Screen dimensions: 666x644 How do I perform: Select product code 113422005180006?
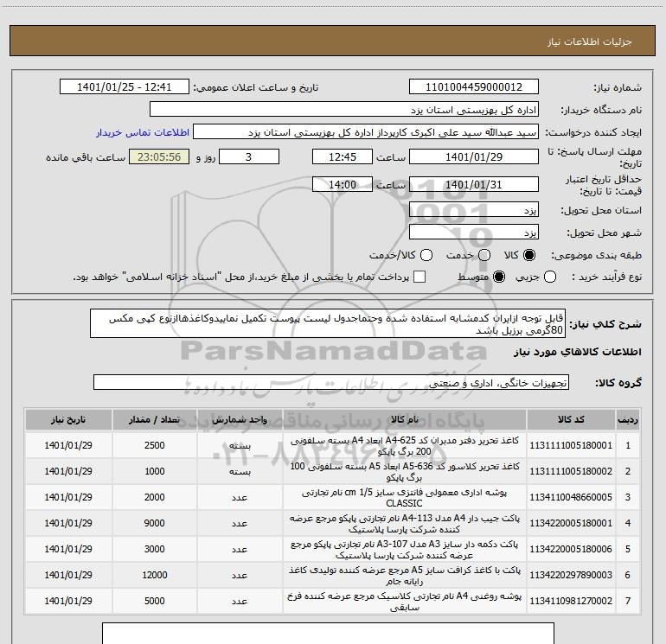571,549
